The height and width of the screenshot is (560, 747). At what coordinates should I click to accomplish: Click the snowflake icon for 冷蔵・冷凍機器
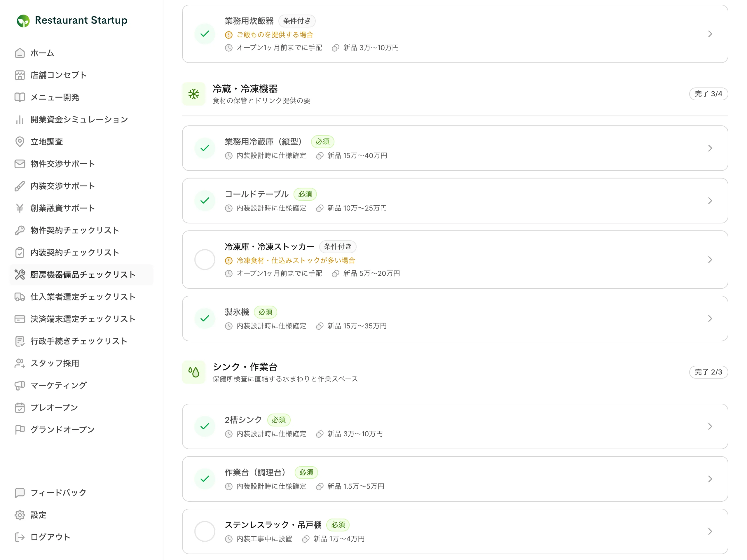[x=193, y=94]
